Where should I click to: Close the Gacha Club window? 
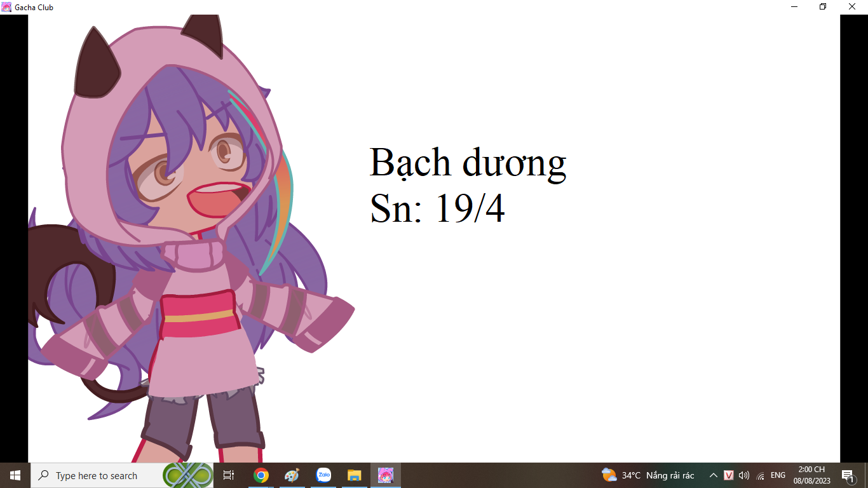coord(852,7)
